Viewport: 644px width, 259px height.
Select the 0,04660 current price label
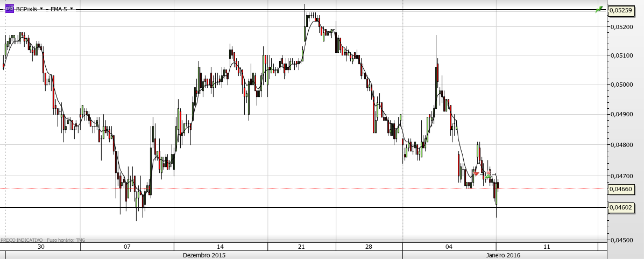click(x=621, y=189)
